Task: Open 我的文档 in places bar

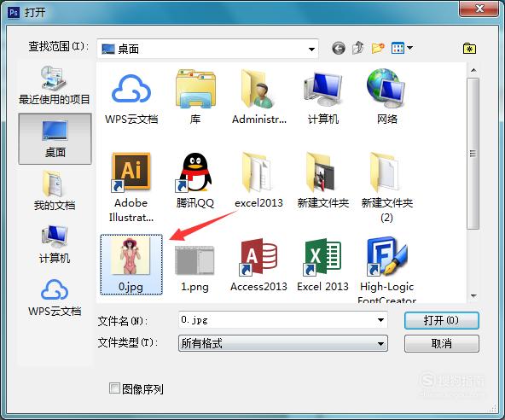Action: tap(55, 191)
